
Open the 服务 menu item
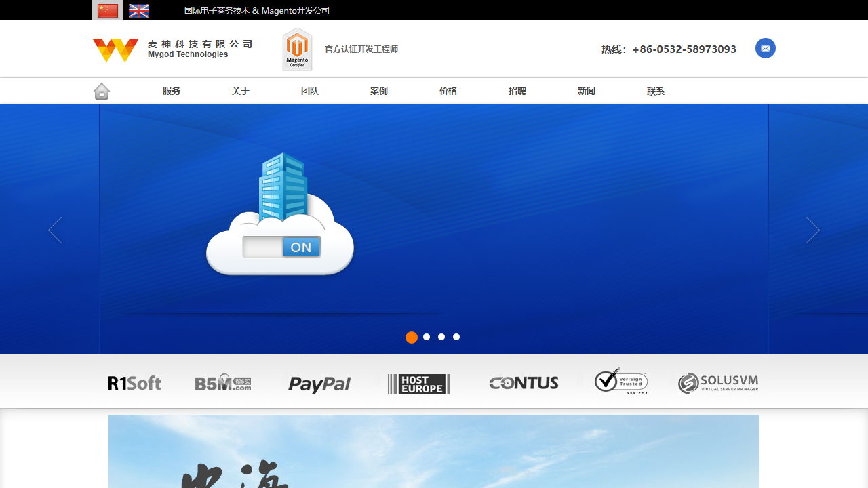pos(172,91)
